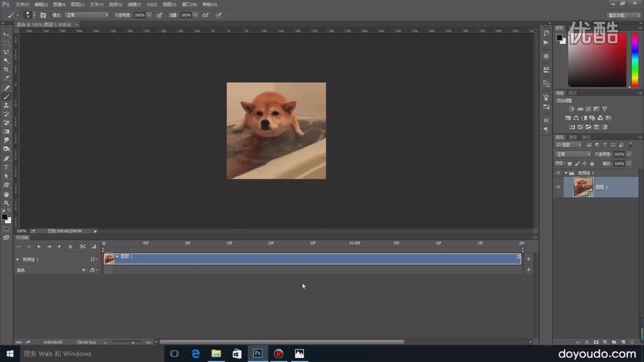The image size is (644, 362).
Task: Select the Type tool in toolbox
Action: coord(7,167)
